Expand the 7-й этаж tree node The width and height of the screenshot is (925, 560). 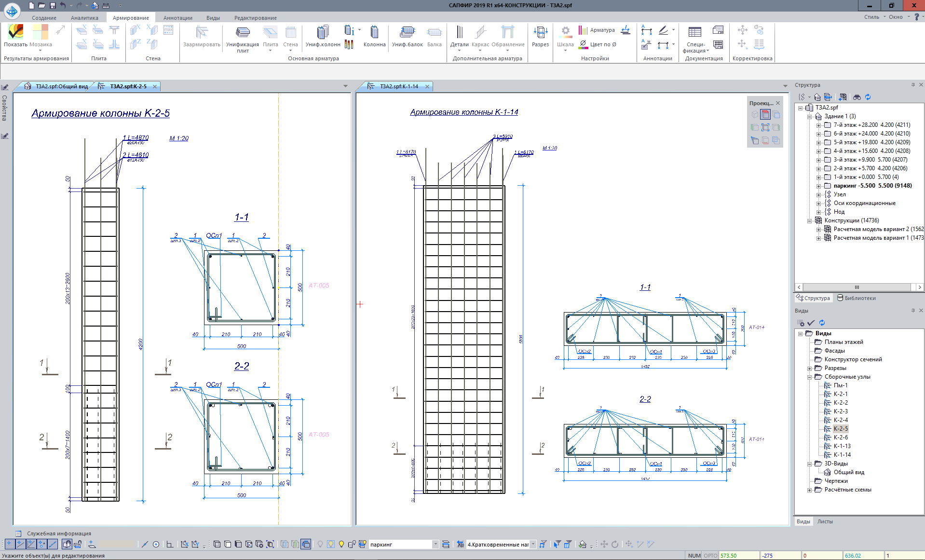[818, 125]
